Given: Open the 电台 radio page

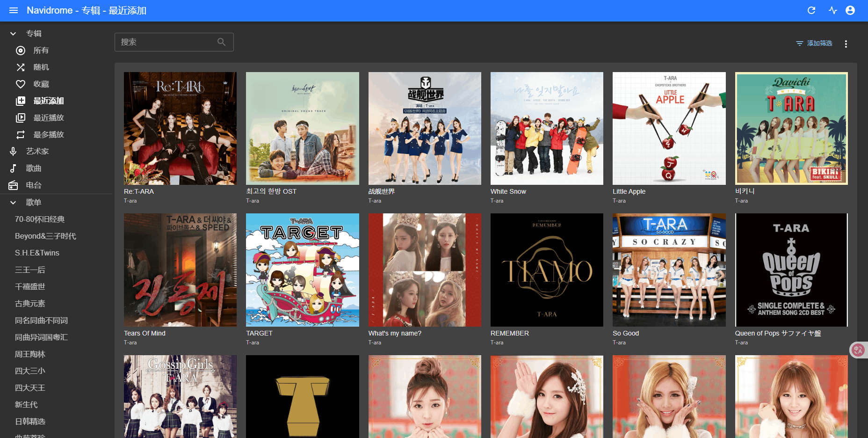Looking at the screenshot, I should tap(34, 185).
